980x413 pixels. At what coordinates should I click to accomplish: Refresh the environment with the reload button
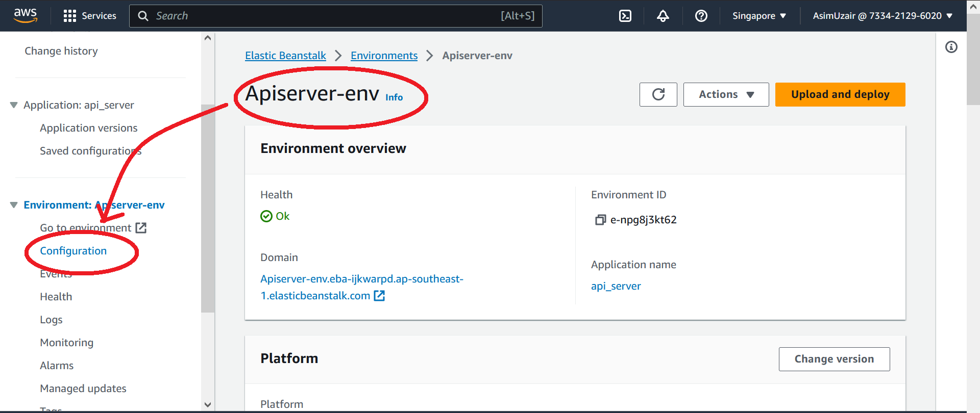658,94
